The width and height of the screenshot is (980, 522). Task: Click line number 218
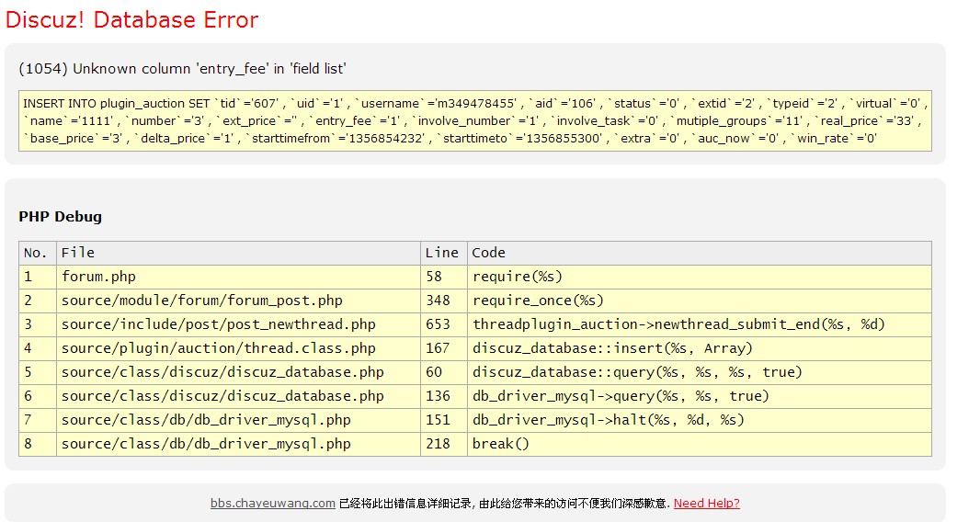point(444,444)
